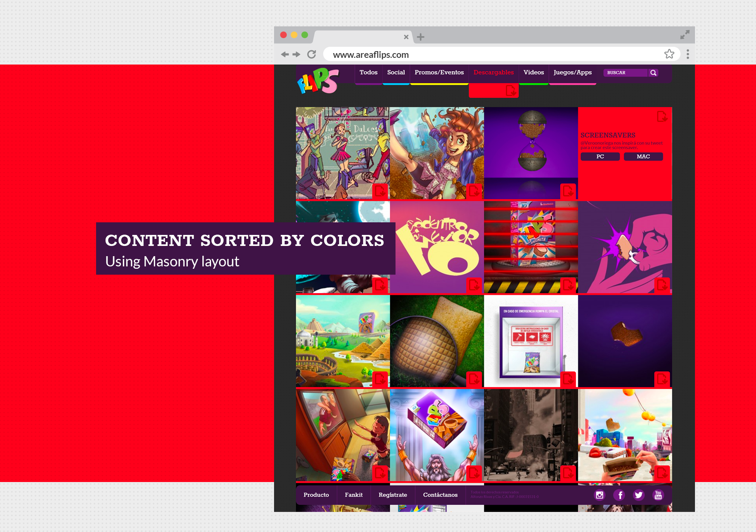Download the world landmarks landscape image
The image size is (756, 532).
point(380,379)
